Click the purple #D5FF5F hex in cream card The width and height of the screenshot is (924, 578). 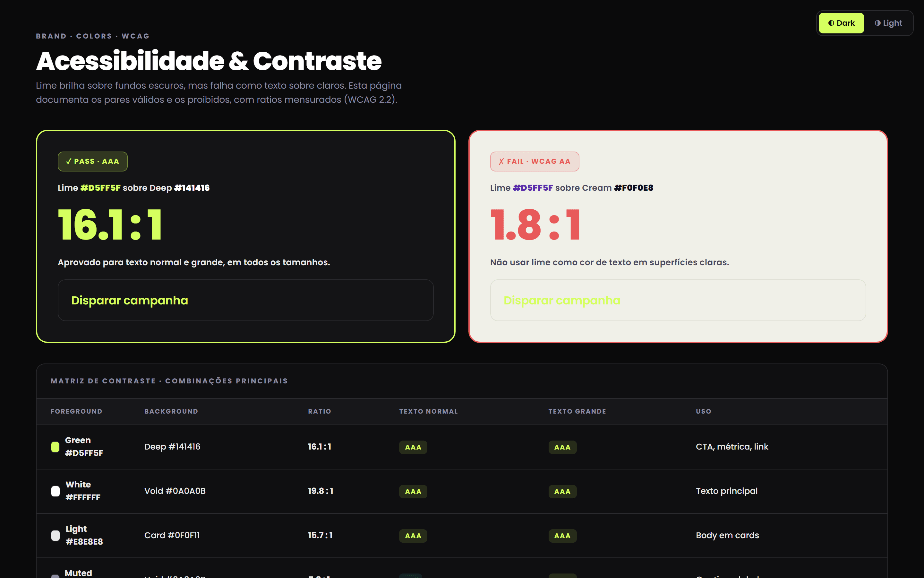(533, 188)
